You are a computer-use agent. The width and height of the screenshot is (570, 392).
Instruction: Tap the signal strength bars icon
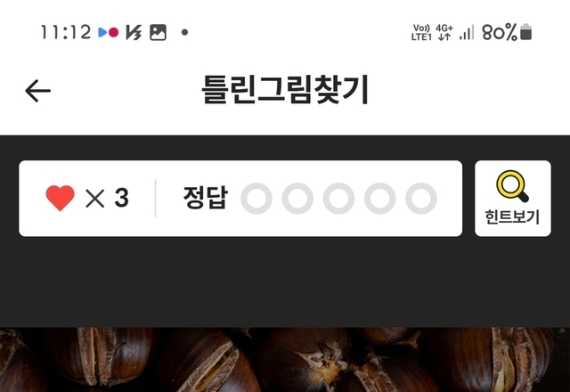tap(467, 32)
